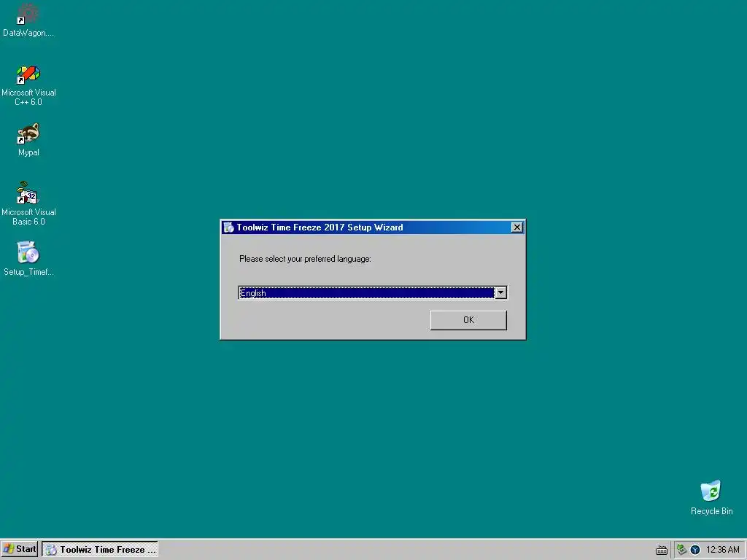Viewport: 747px width, 560px height.
Task: Click the 'Please select your preferred language' text
Action: (305, 259)
